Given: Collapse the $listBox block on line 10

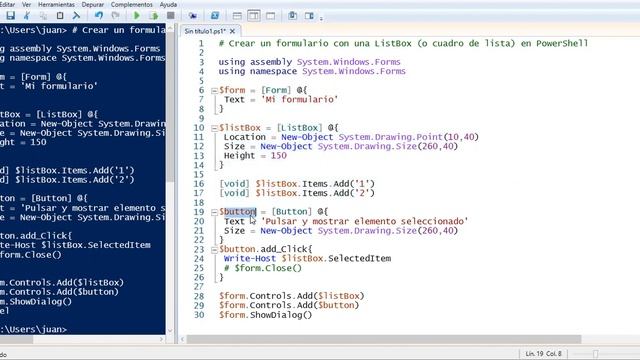Looking at the screenshot, I should (x=214, y=128).
